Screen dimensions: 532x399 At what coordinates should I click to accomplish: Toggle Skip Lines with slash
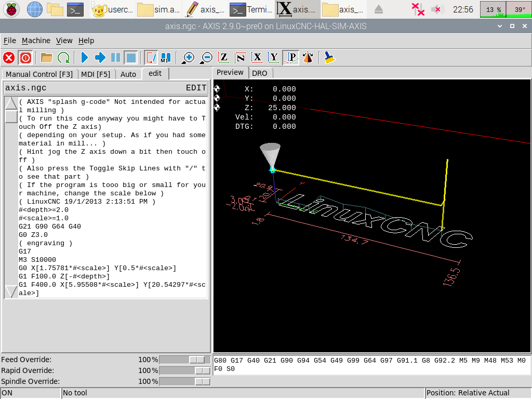pos(151,58)
